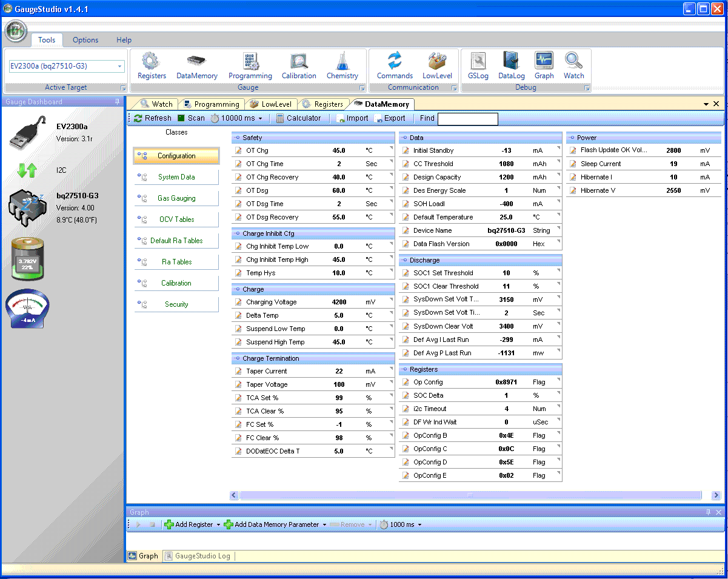Click the scrollbar right arrow
728x579 pixels.
[716, 495]
